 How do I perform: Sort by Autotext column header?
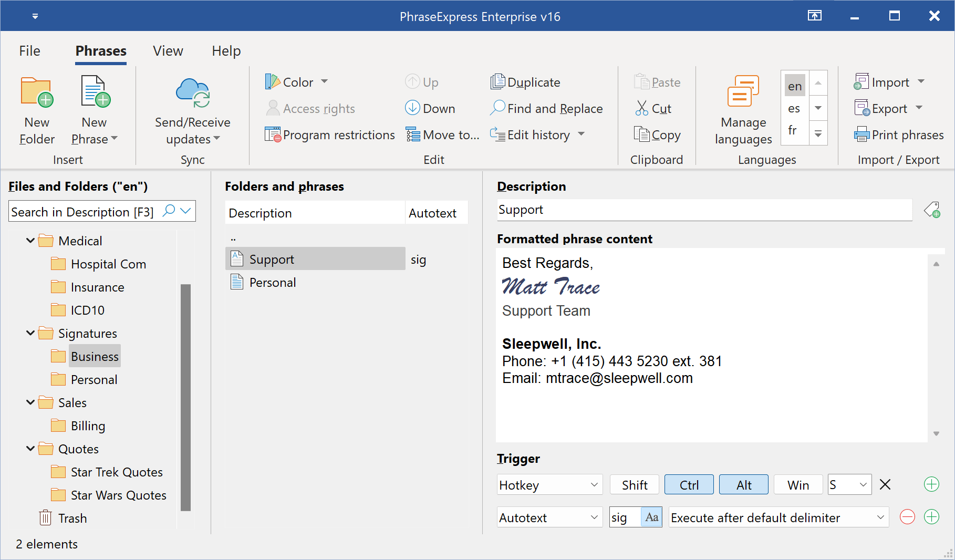click(x=436, y=213)
